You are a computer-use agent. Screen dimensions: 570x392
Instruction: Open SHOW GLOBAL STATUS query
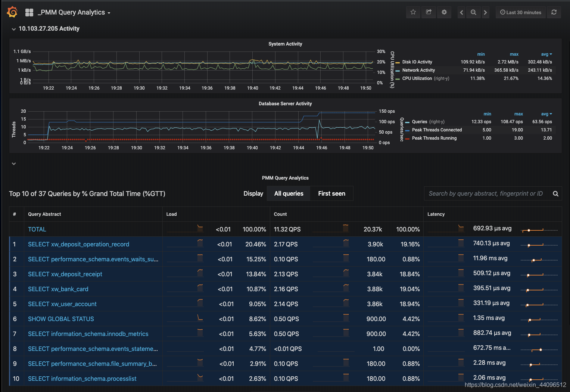point(61,319)
